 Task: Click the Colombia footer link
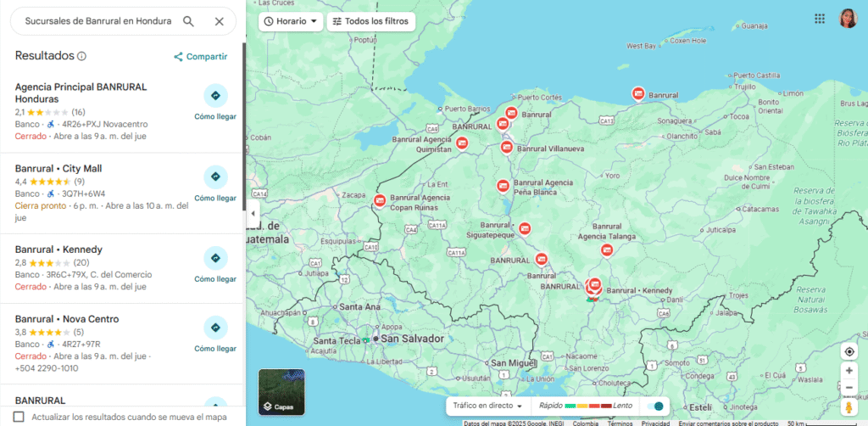click(585, 423)
